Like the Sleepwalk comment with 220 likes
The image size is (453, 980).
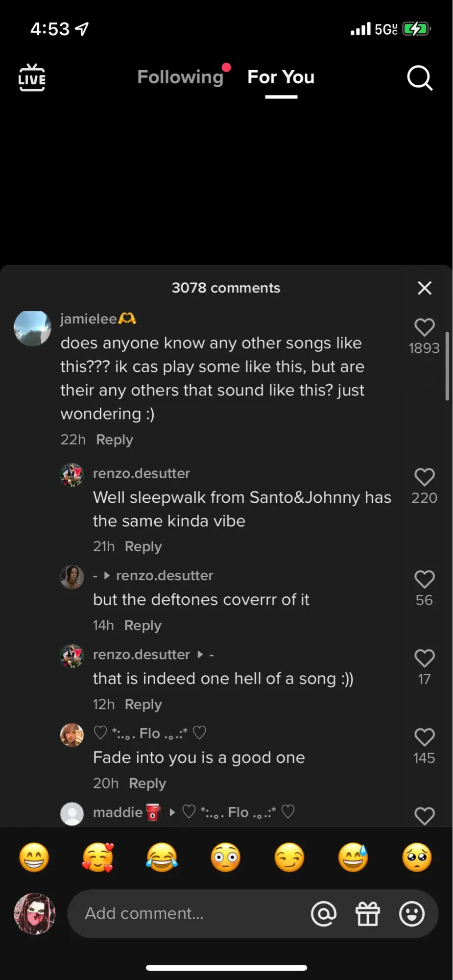click(424, 477)
